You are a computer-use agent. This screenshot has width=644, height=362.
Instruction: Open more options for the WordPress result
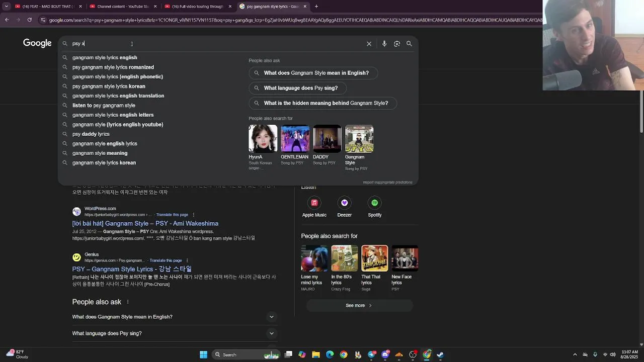coord(193,215)
